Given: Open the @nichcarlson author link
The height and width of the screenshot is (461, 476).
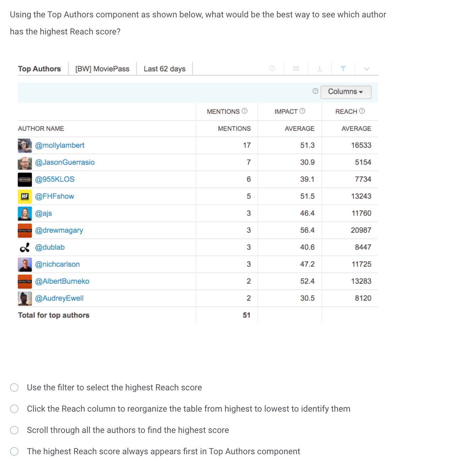Looking at the screenshot, I should click(x=57, y=264).
